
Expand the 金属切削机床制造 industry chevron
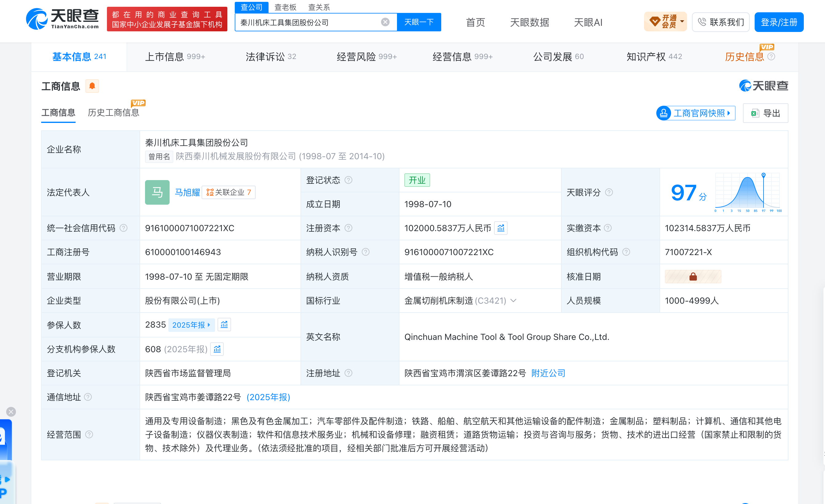pos(513,300)
